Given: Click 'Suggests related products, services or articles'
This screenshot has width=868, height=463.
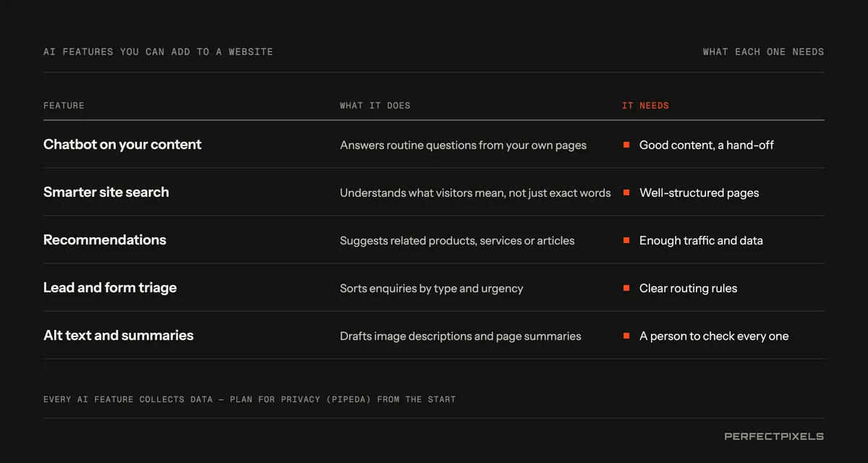Looking at the screenshot, I should pyautogui.click(x=457, y=241).
